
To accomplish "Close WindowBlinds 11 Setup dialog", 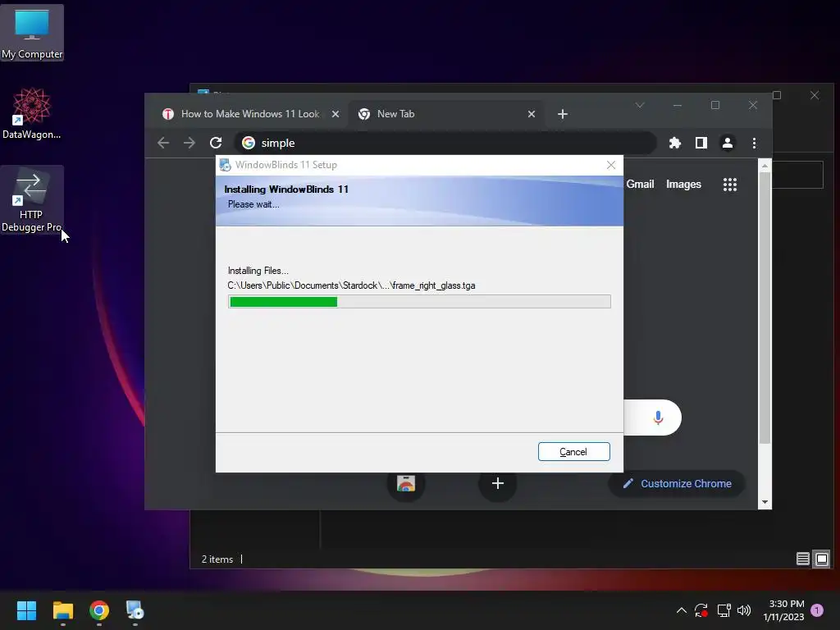I will (x=611, y=165).
